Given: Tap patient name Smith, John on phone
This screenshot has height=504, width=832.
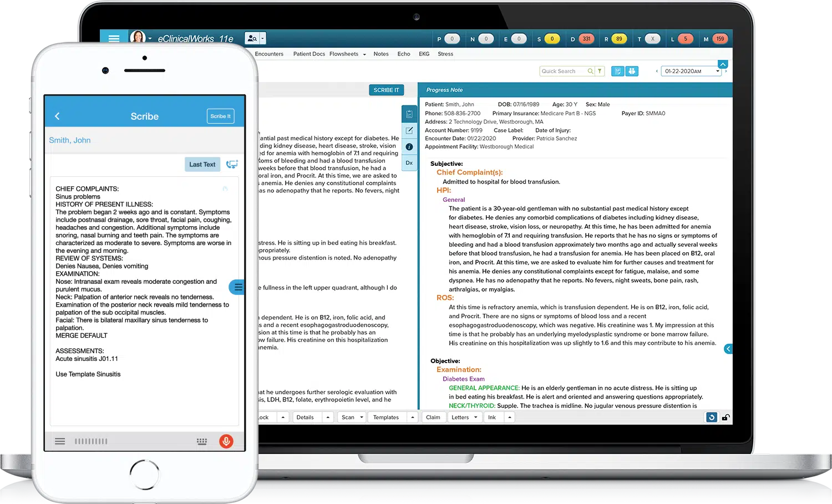Looking at the screenshot, I should (x=70, y=140).
